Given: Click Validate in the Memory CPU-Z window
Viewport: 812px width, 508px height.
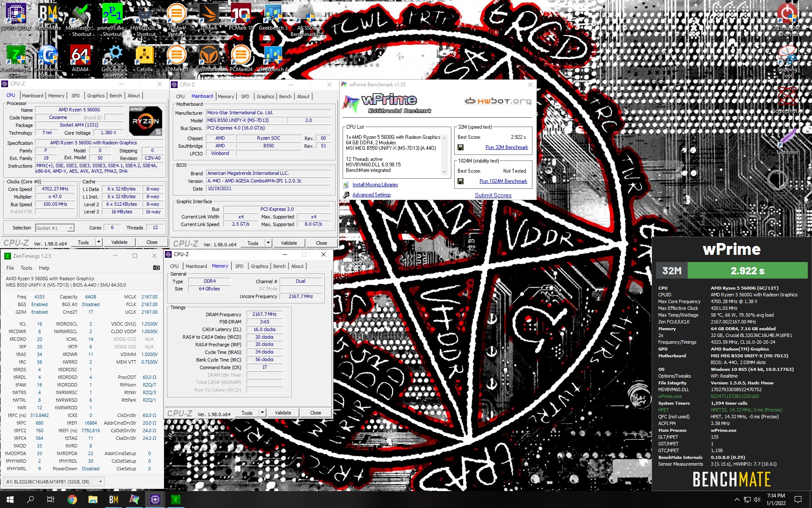Looking at the screenshot, I should click(283, 413).
